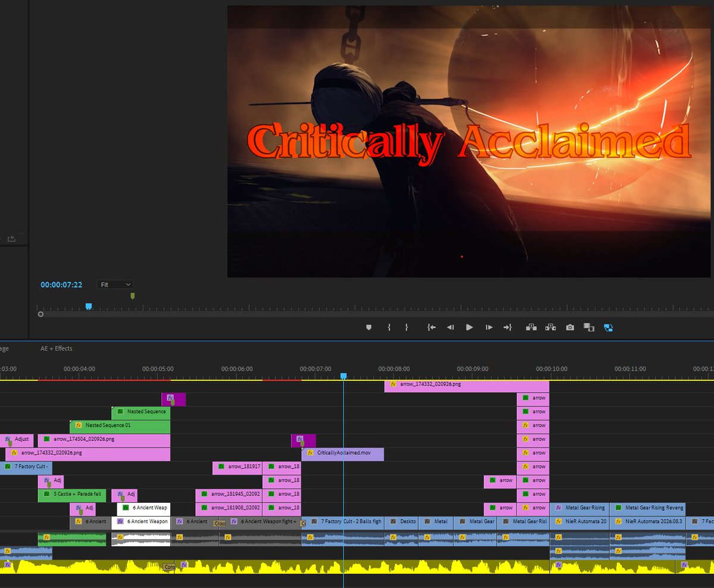Image resolution: width=714 pixels, height=588 pixels.
Task: Select the Cons audio transition on yellow track
Action: (170, 567)
